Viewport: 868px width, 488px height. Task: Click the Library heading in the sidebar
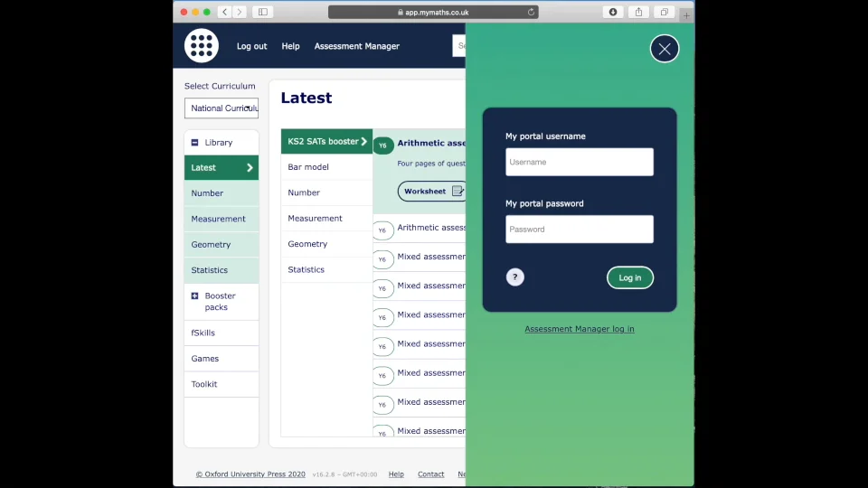[x=219, y=142]
